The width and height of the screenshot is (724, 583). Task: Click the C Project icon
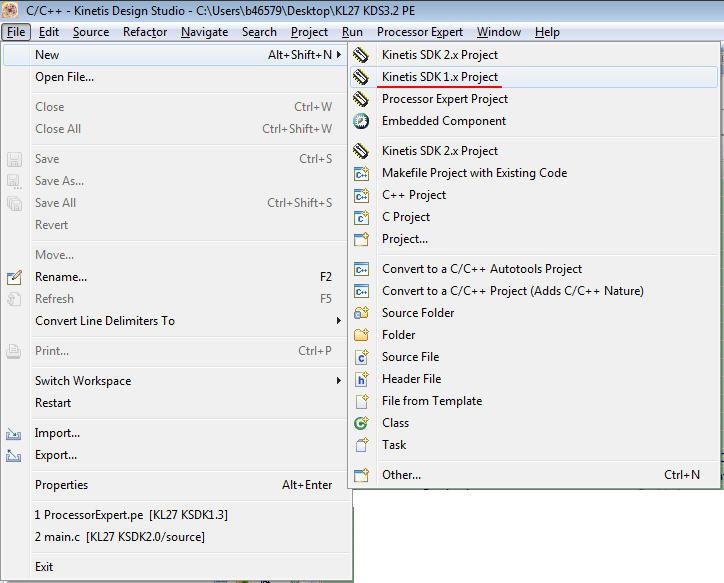point(361,217)
